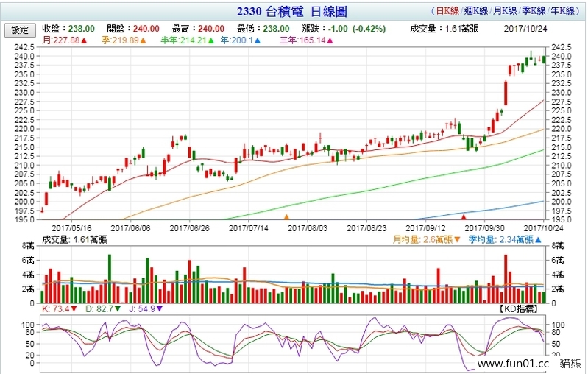The height and width of the screenshot is (374, 588).
Task: Switch to 季K線 quarterly chart
Action: pyautogui.click(x=534, y=11)
